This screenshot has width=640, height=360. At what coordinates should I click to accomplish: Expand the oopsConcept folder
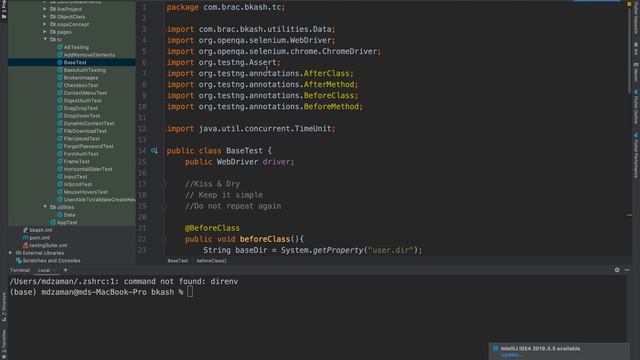tap(45, 24)
